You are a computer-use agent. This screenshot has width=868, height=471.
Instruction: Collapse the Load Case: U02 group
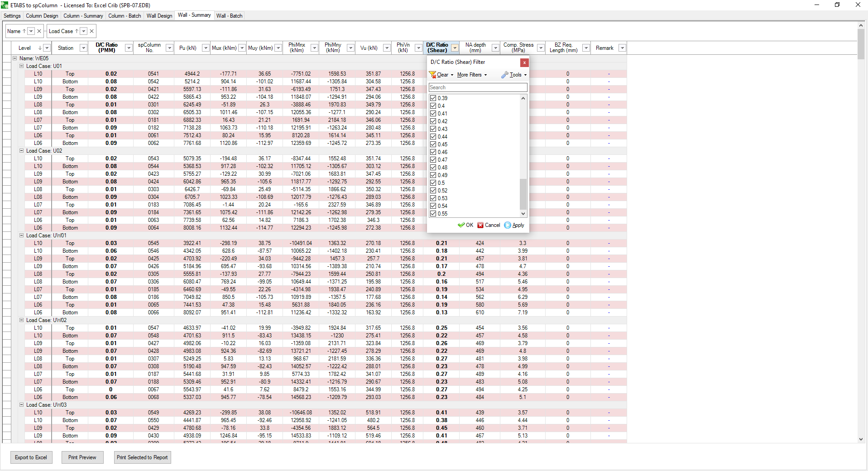[x=21, y=151]
